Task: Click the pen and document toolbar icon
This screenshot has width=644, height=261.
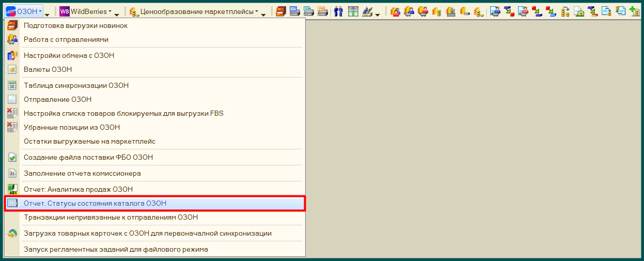Action: [367, 11]
